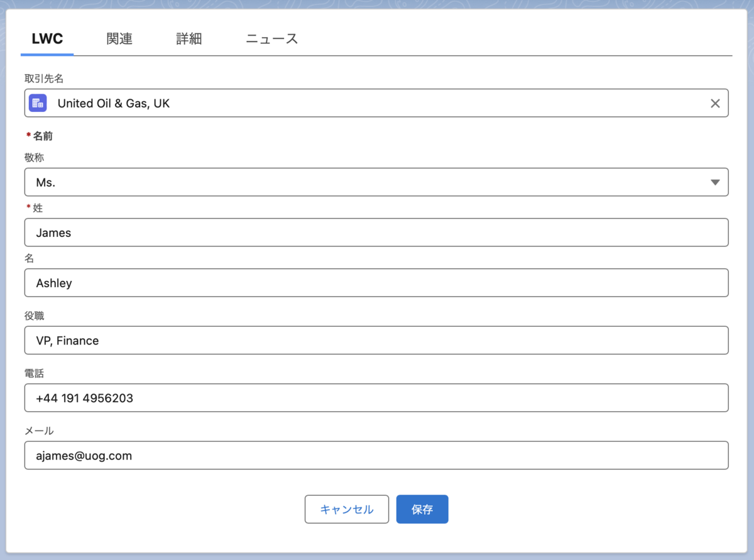Click the 保存 save button
Viewport: 754px width, 560px height.
[x=422, y=509]
